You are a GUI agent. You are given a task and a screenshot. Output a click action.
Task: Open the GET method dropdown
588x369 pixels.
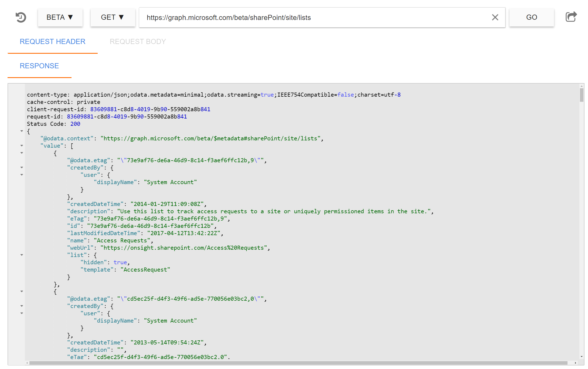click(x=113, y=17)
